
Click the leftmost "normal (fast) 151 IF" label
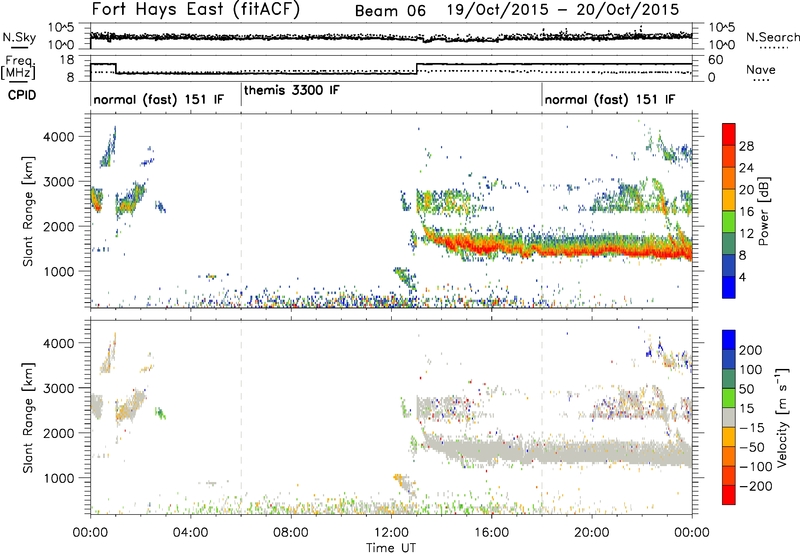pos(159,99)
